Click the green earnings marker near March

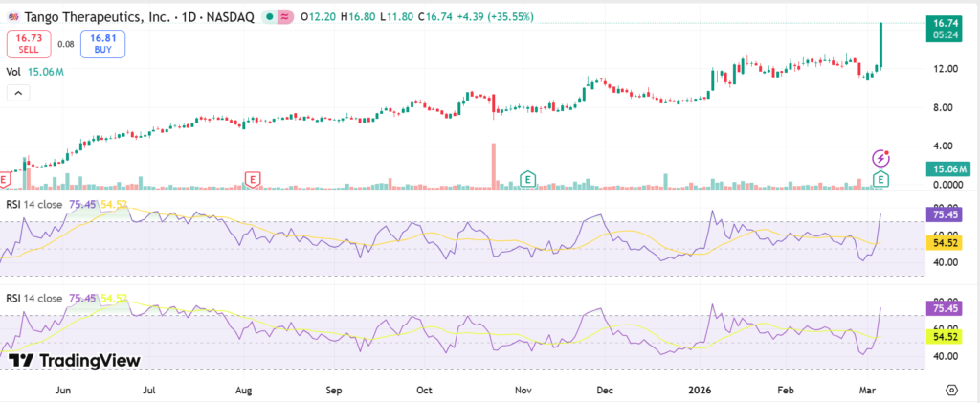pyautogui.click(x=881, y=179)
